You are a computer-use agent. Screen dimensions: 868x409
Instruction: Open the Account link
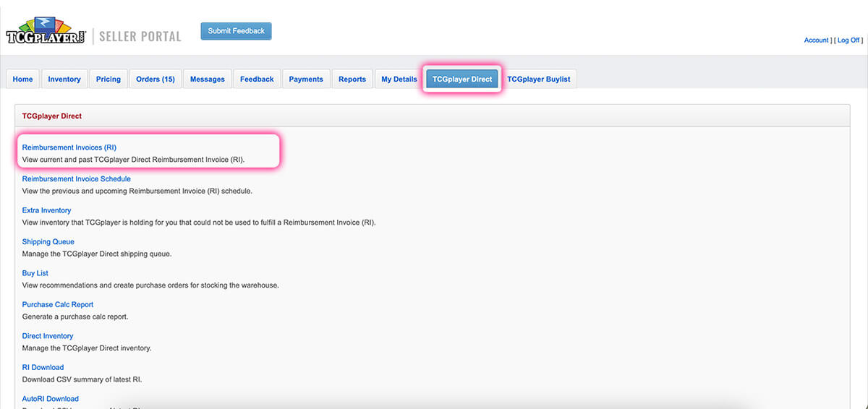coord(816,40)
